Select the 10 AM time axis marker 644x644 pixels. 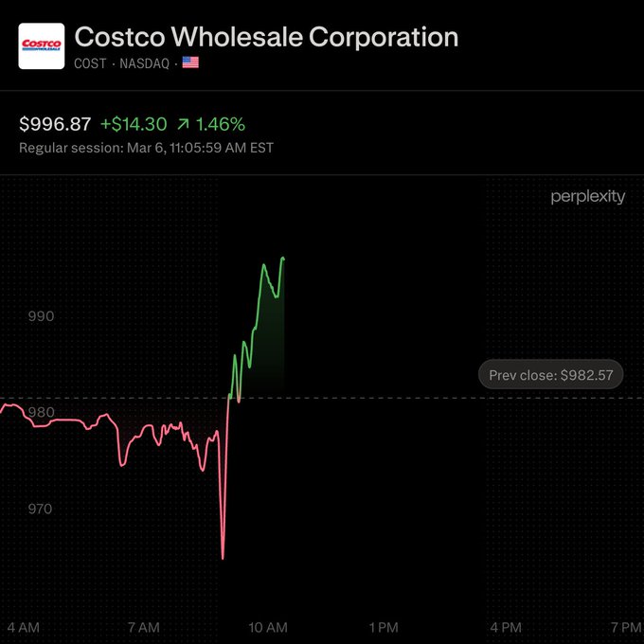pyautogui.click(x=267, y=627)
